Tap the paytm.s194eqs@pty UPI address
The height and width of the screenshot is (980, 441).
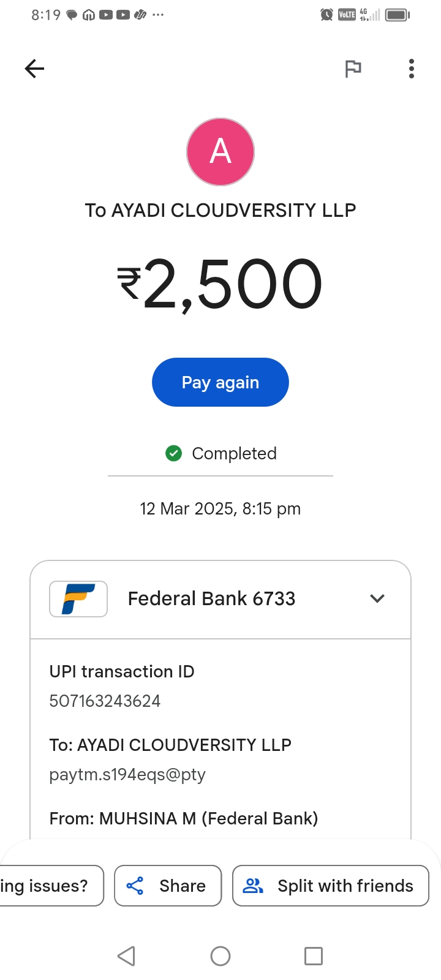(x=127, y=774)
